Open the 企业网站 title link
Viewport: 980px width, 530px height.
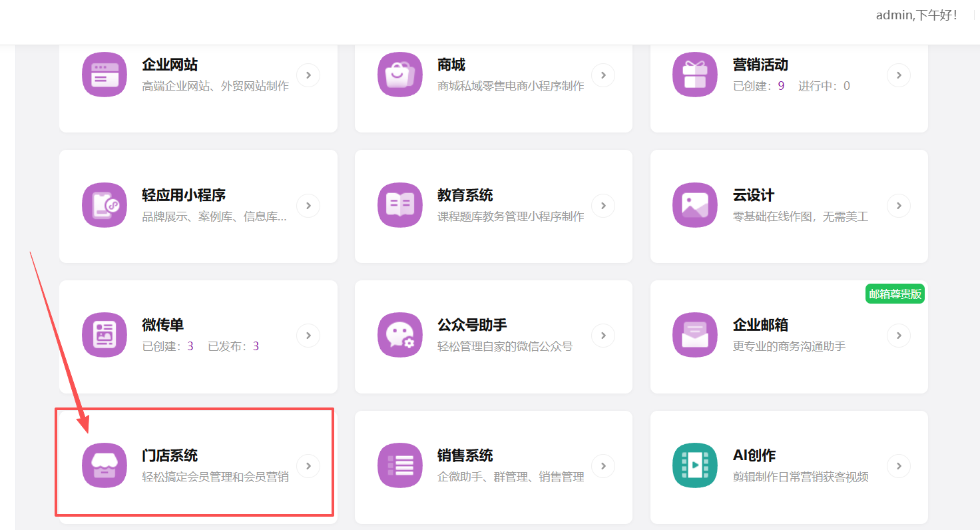(x=170, y=65)
